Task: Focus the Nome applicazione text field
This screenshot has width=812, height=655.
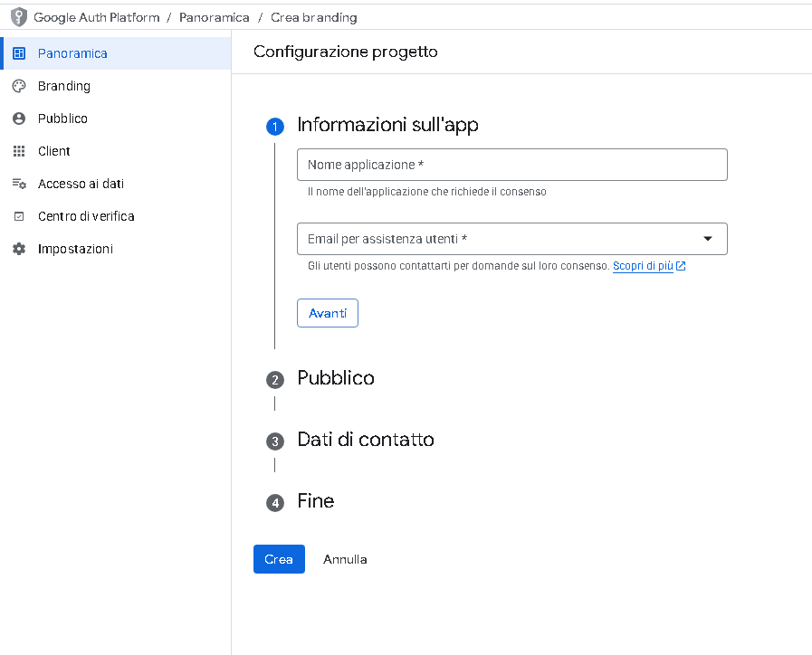Action: 511,165
